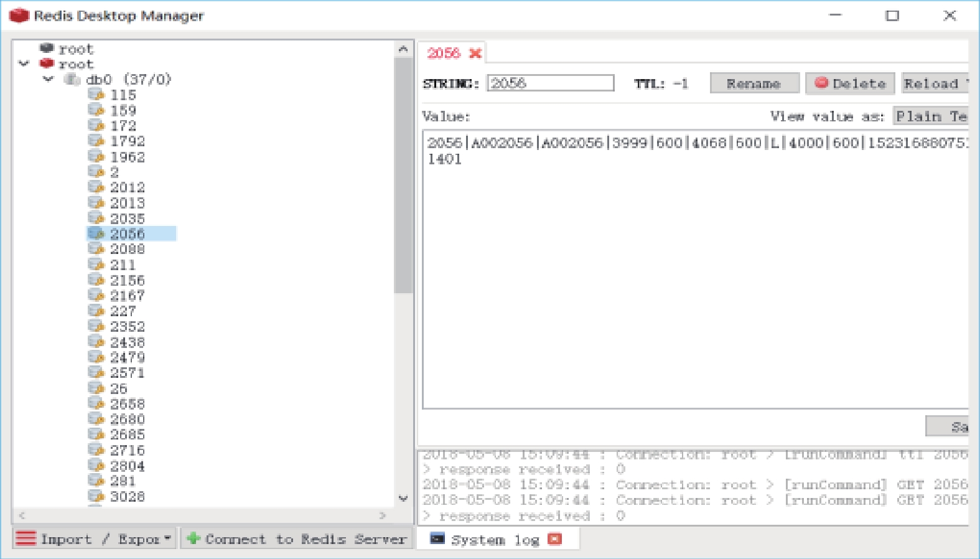Select the root connection with the red icon

point(67,64)
